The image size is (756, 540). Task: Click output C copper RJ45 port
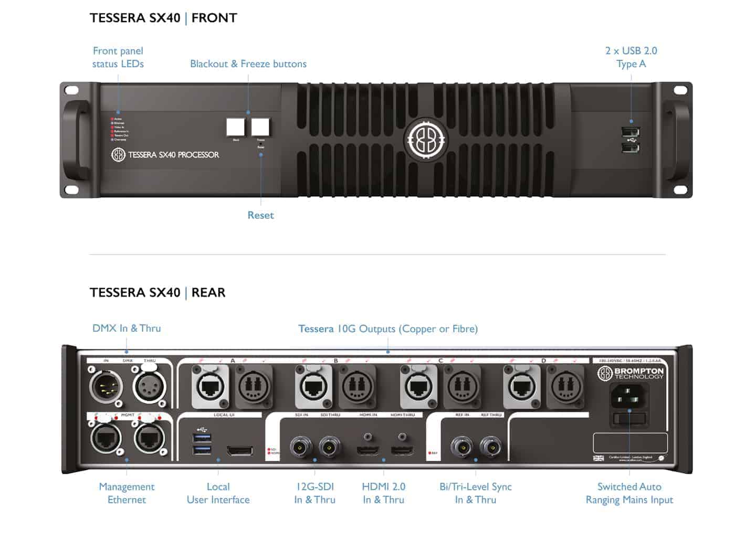pos(418,387)
